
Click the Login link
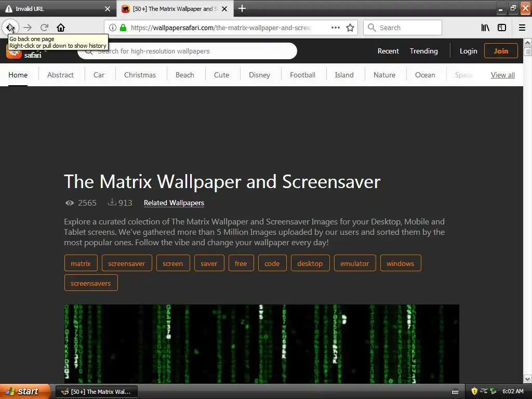[x=468, y=51]
